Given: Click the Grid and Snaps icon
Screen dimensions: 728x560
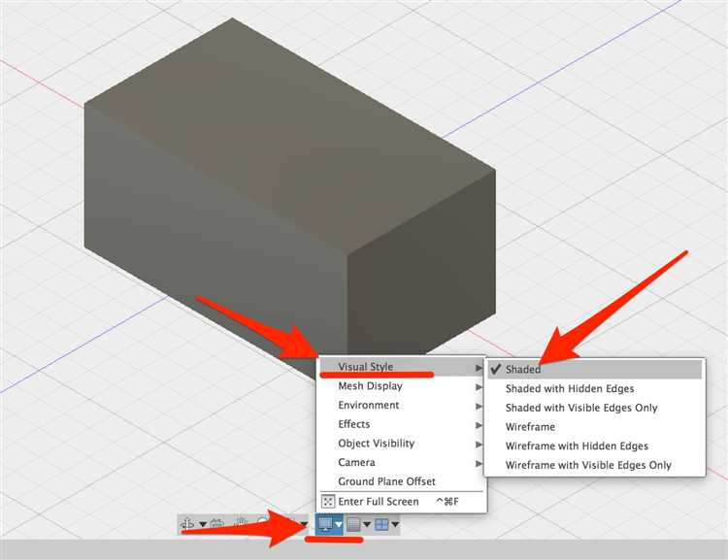Looking at the screenshot, I should point(354,525).
